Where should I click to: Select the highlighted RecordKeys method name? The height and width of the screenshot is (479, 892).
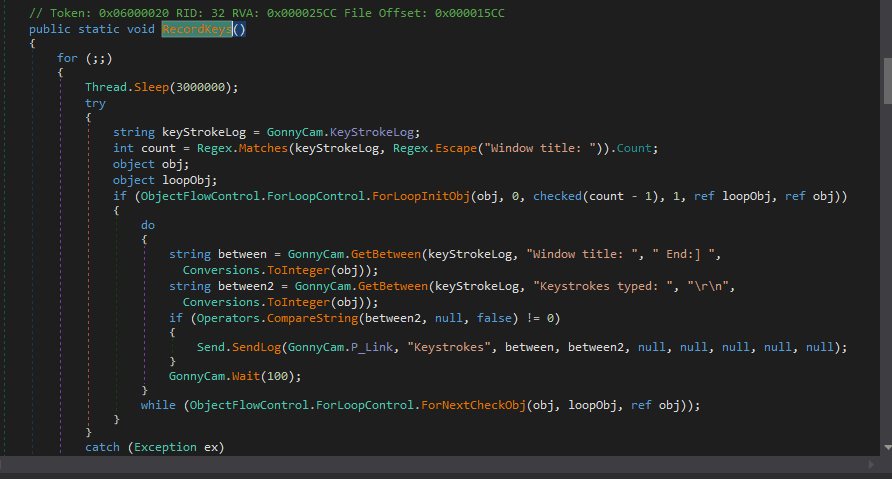click(x=197, y=29)
